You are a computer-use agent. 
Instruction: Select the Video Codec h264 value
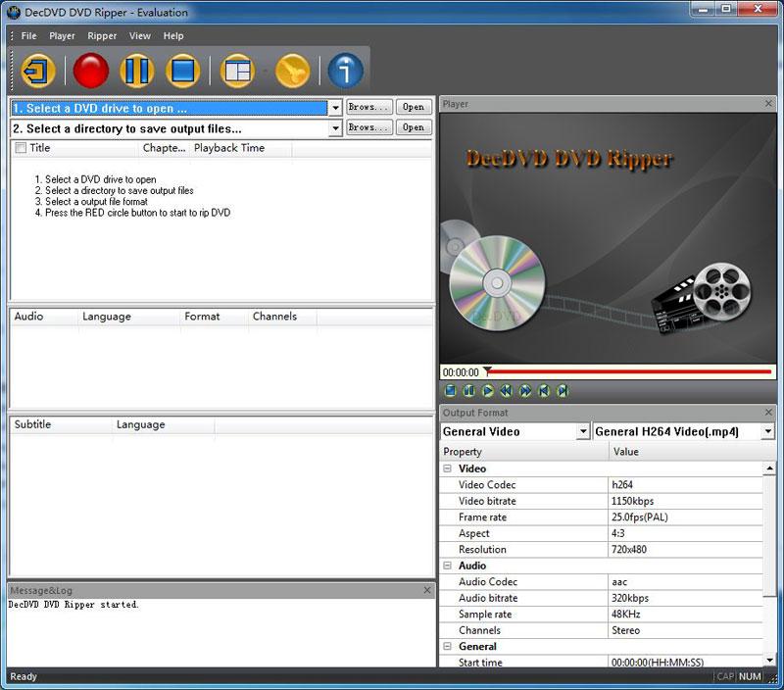tap(685, 484)
